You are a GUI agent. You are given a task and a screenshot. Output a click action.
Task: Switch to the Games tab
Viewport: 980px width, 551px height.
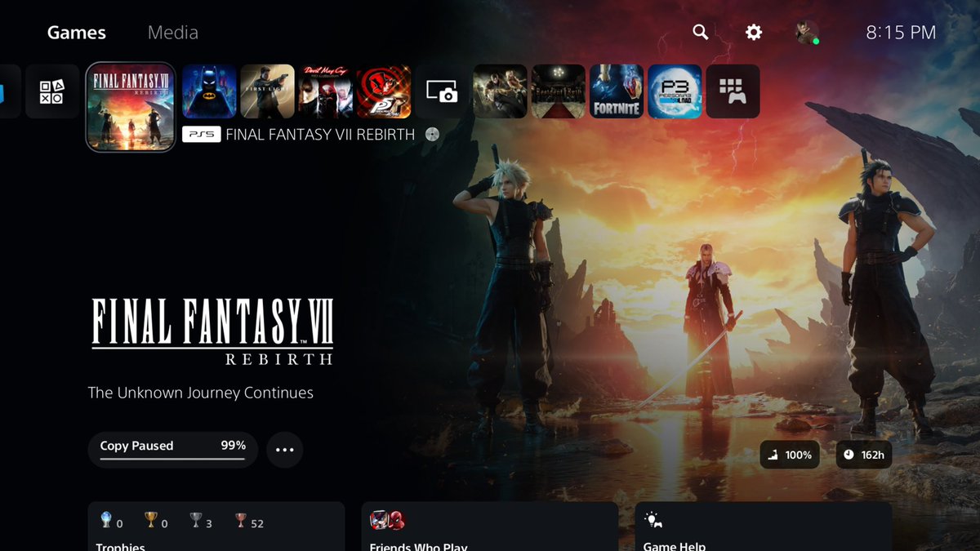77,33
